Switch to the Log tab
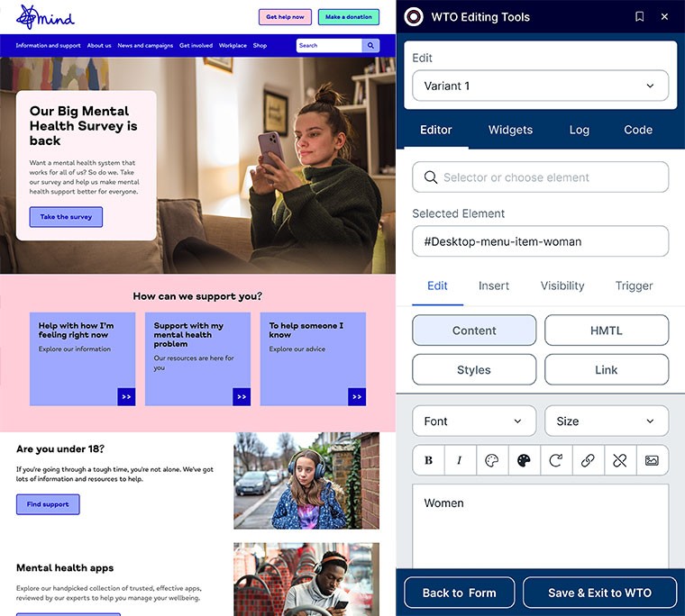685x616 pixels. tap(580, 130)
